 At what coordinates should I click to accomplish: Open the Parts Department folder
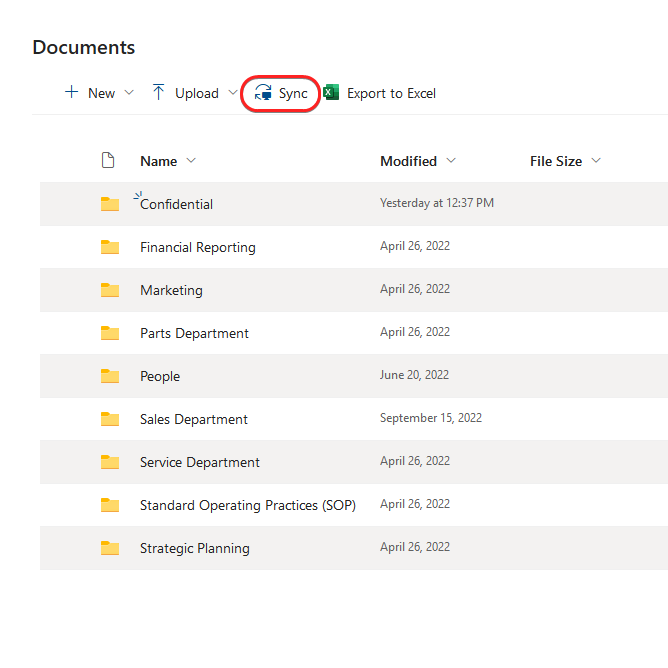coord(194,333)
